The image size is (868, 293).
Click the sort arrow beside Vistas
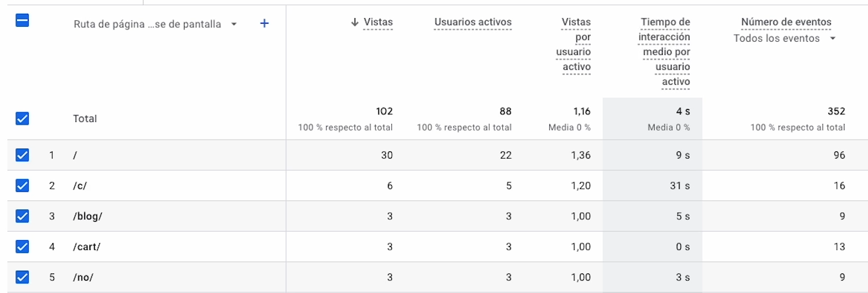coord(355,22)
